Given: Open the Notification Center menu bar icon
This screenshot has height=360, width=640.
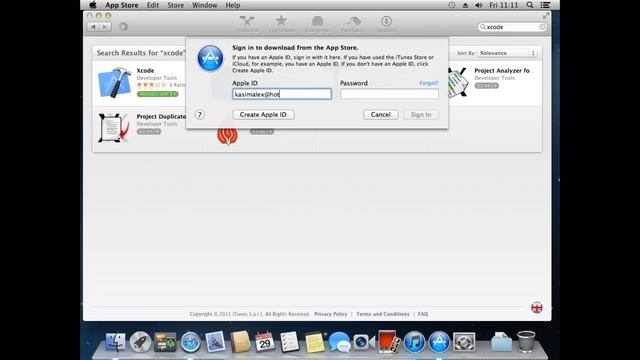Looking at the screenshot, I should pos(545,5).
